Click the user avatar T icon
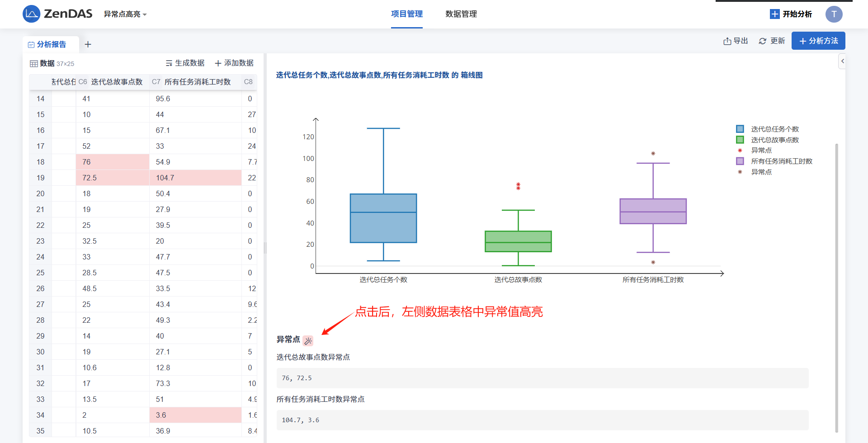The height and width of the screenshot is (443, 868). click(834, 14)
